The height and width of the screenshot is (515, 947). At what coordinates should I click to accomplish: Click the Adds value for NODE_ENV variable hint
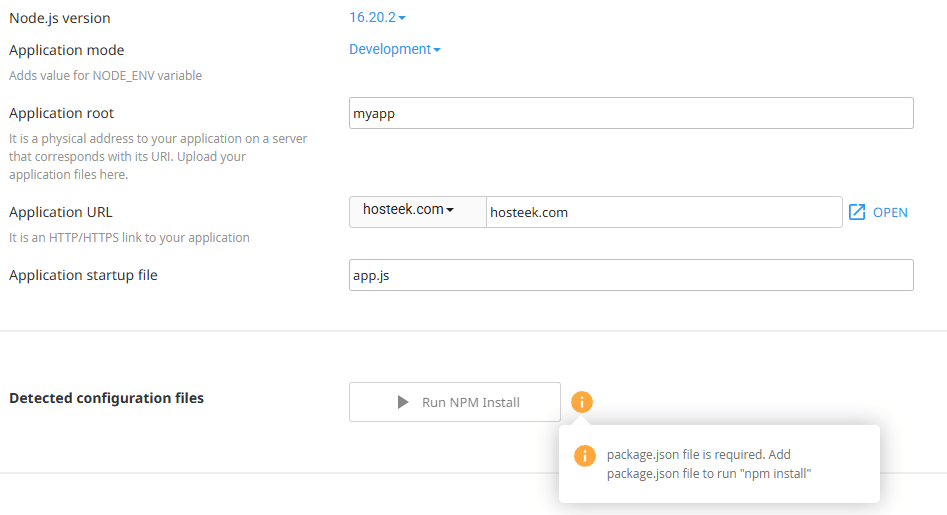point(105,75)
